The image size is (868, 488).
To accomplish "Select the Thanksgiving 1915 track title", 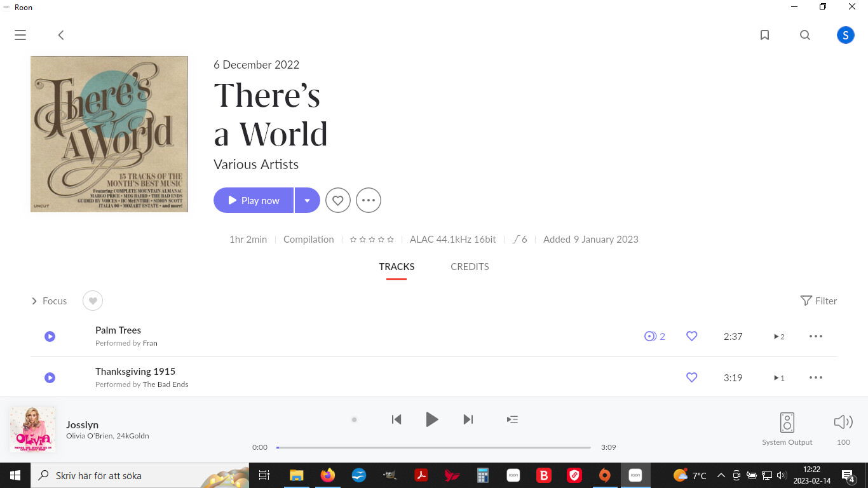I will (135, 371).
